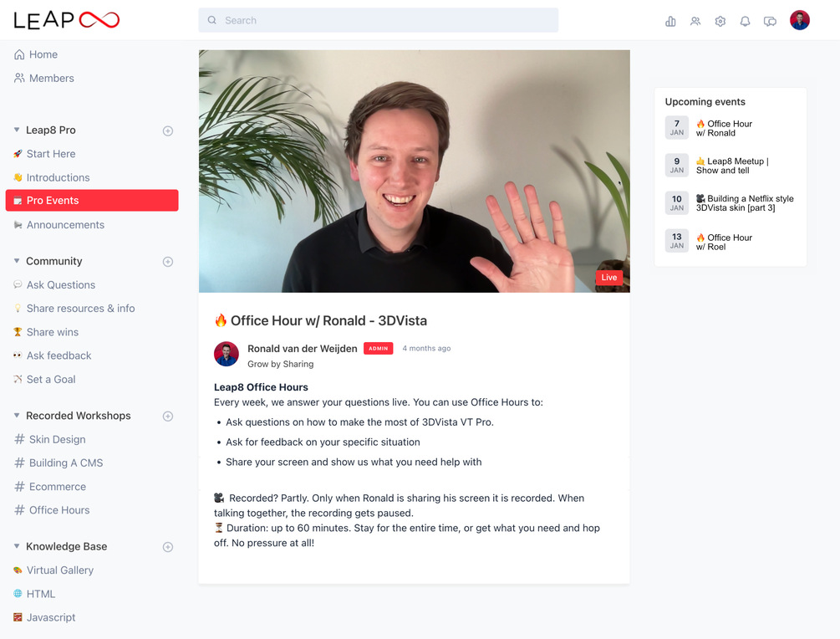Add a space to Leap8 Pro
This screenshot has width=840, height=639.
click(168, 130)
